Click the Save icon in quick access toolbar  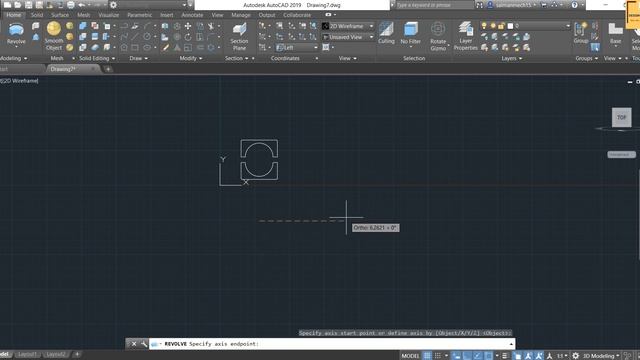[29, 5]
